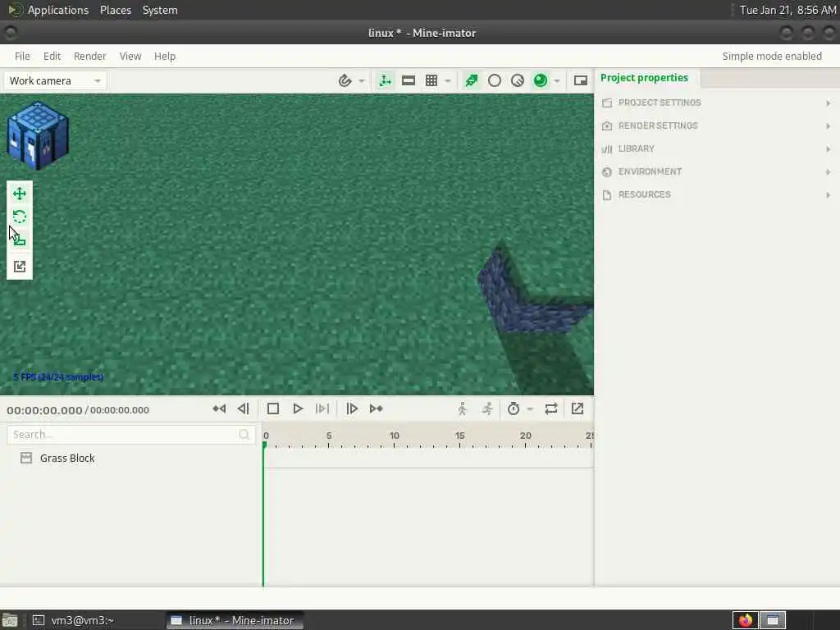Select the Rotate tool

[20, 217]
